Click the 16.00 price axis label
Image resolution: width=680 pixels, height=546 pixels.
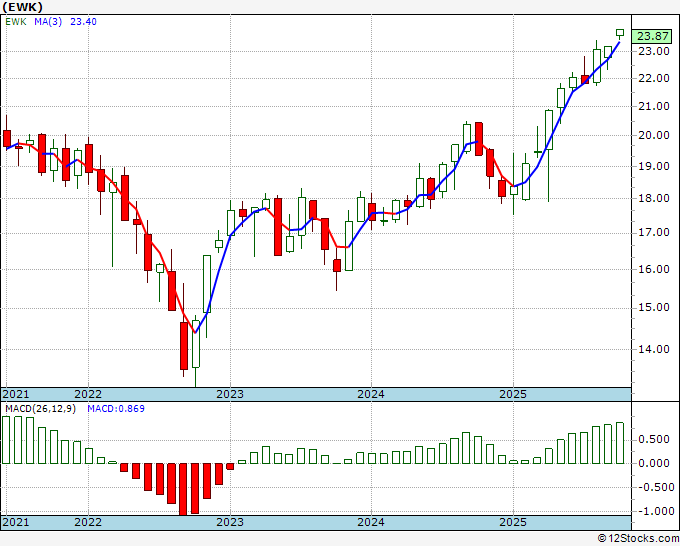coord(654,269)
